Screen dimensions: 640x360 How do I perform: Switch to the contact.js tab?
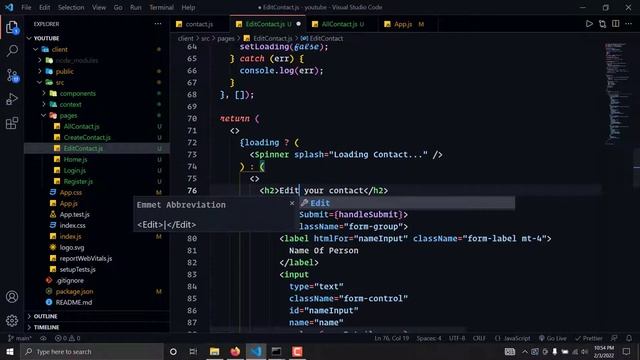(200, 24)
